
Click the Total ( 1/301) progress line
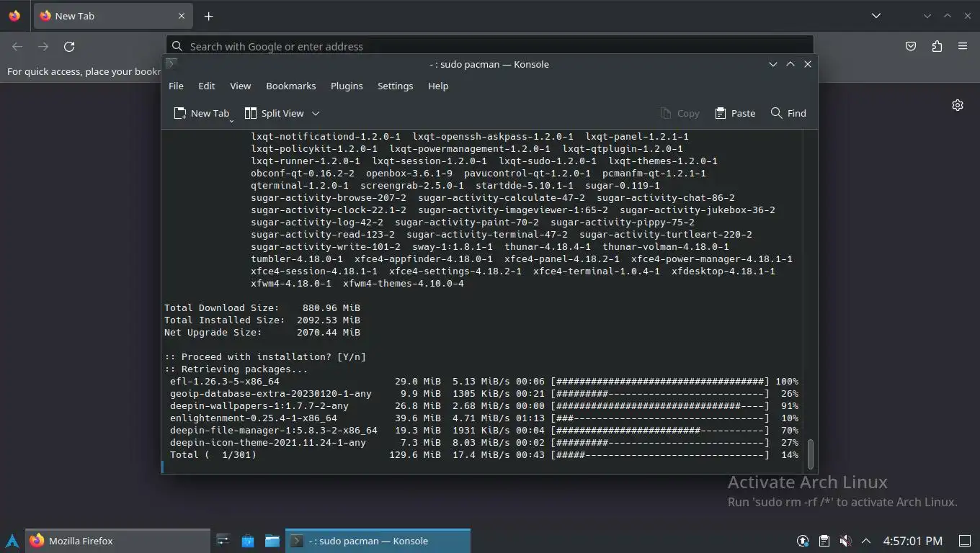pos(484,455)
